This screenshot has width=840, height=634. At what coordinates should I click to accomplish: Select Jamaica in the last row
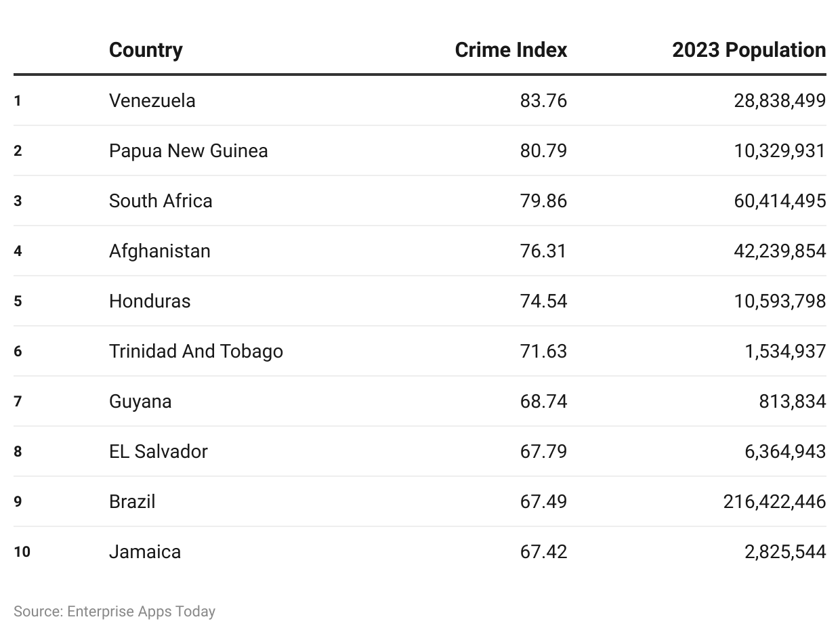click(x=145, y=551)
